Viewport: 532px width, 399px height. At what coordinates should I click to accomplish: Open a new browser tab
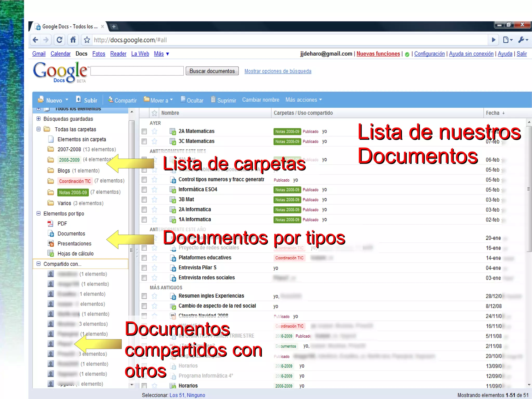tap(114, 27)
